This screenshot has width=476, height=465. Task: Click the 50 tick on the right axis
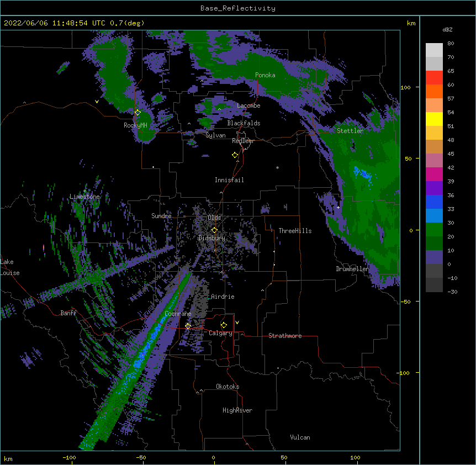(x=408, y=158)
